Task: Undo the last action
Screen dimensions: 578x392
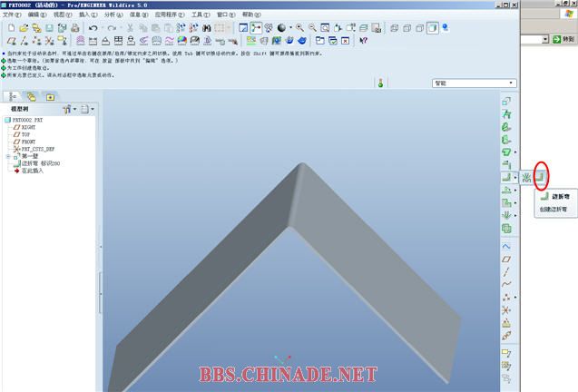Action: click(x=93, y=28)
